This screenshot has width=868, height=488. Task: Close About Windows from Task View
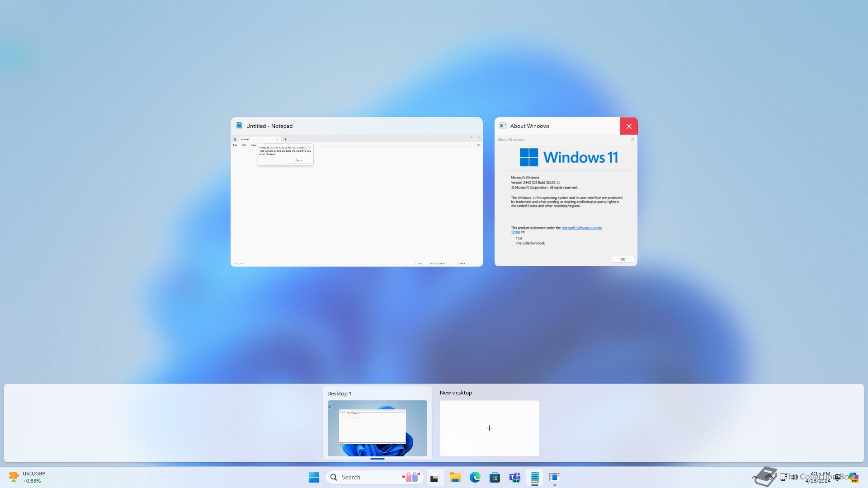coord(628,126)
